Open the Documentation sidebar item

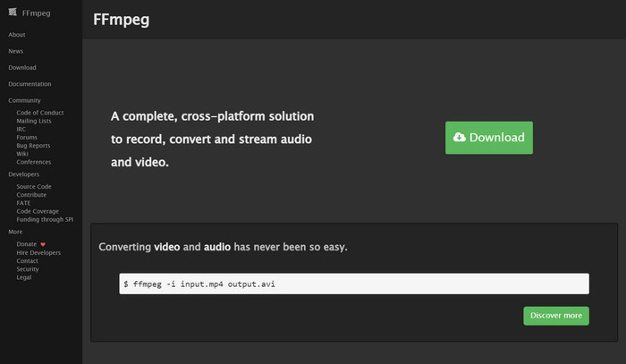30,84
